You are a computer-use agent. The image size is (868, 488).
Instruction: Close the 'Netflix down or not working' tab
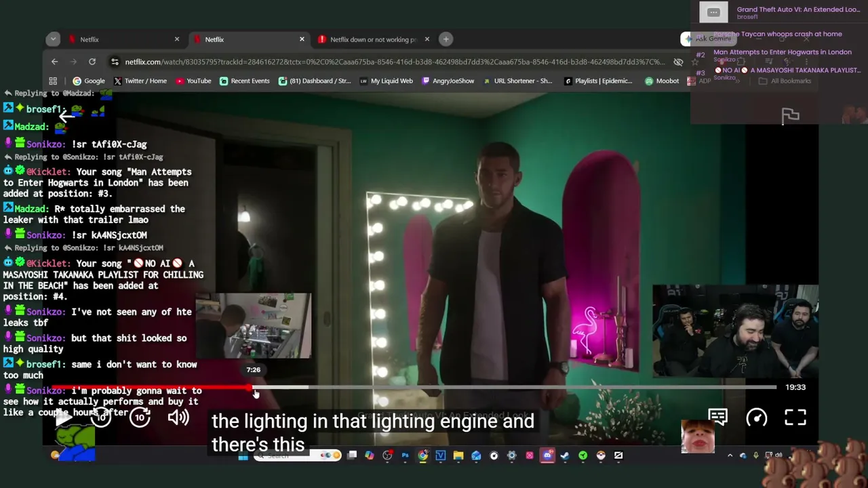tap(427, 39)
